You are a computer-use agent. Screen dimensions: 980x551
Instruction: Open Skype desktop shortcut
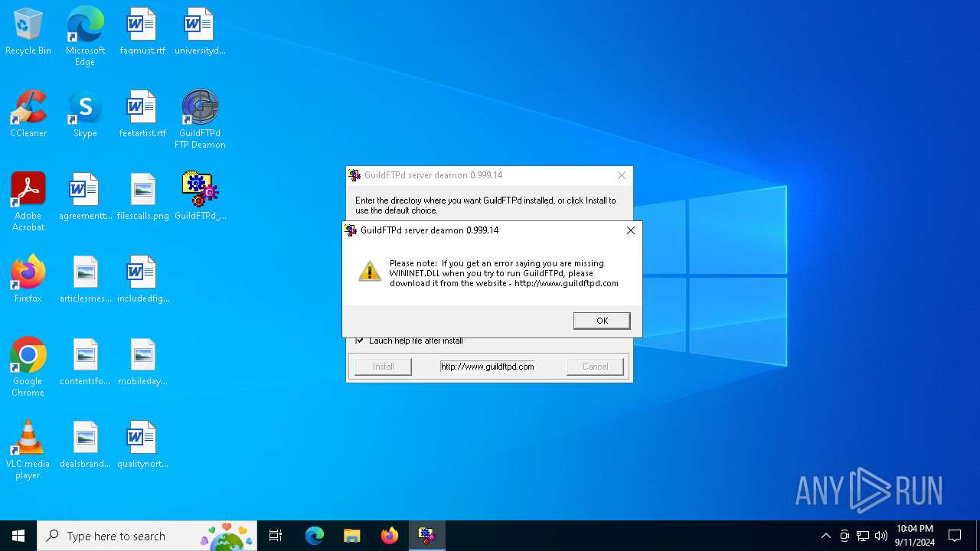point(85,114)
